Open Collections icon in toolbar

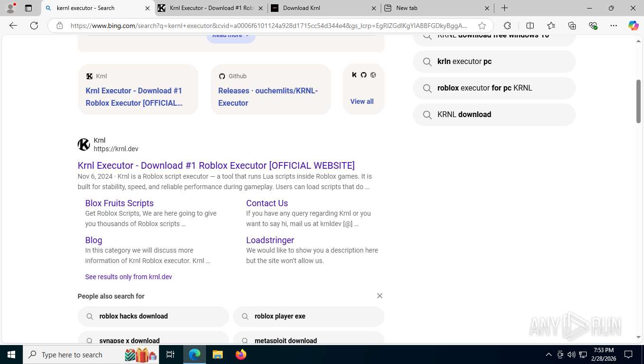point(572,26)
